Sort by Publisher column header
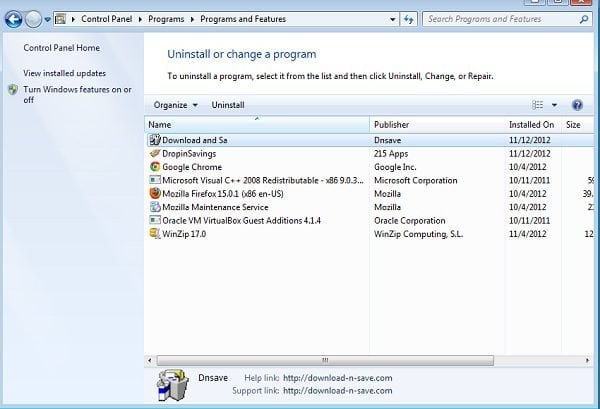Screen dimensions: 600x409 click(437, 125)
